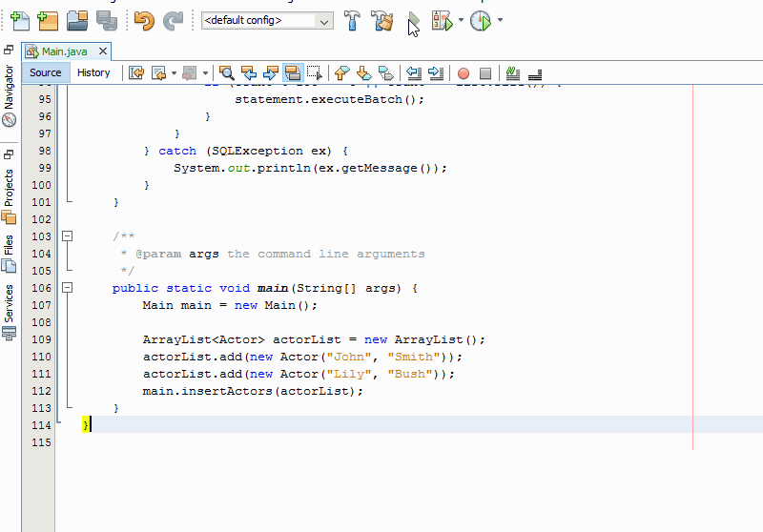
Task: Click the Find Selection magnifier icon
Action: 227,72
